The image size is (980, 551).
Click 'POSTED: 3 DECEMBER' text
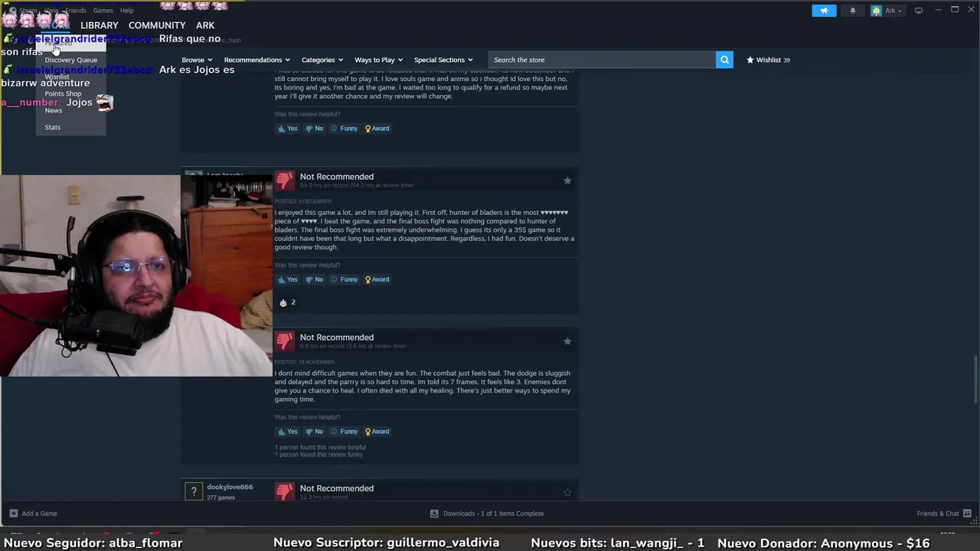(303, 201)
